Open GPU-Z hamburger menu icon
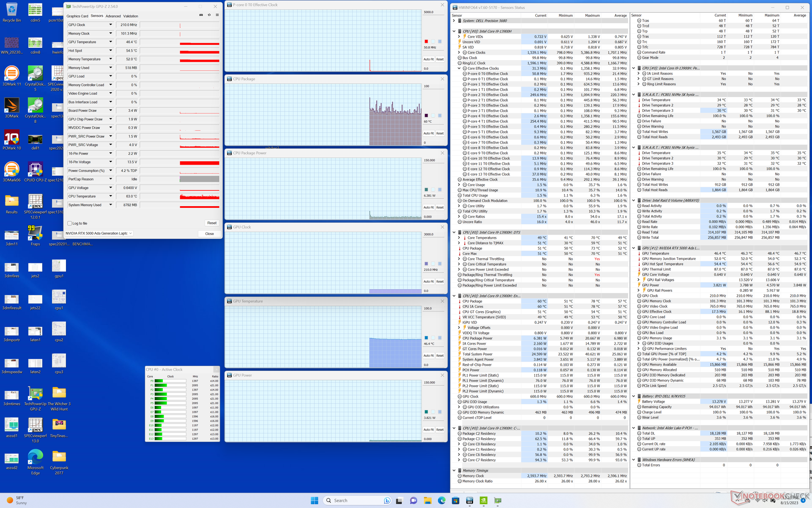 click(x=217, y=15)
